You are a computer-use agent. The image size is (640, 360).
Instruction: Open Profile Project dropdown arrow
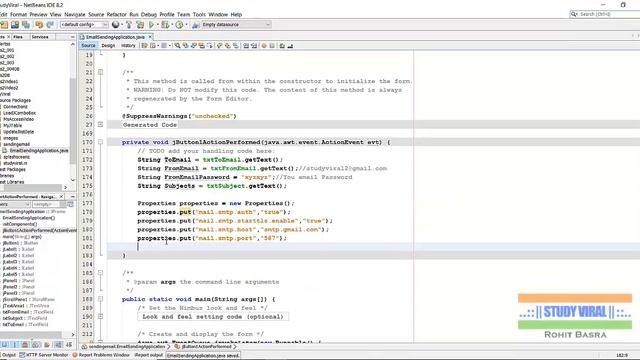click(186, 25)
